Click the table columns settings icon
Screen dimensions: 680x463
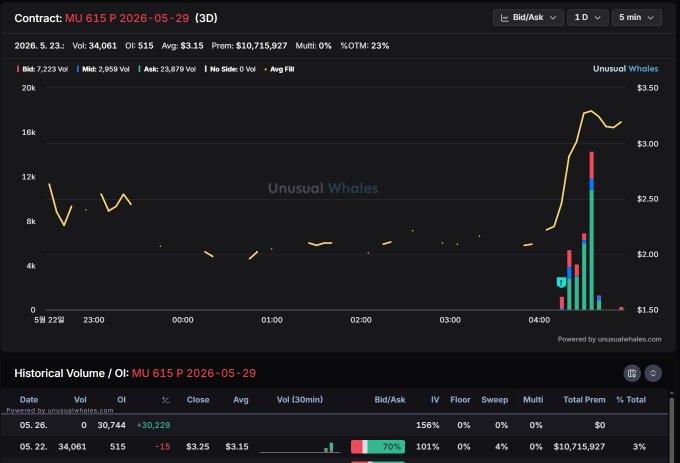632,373
